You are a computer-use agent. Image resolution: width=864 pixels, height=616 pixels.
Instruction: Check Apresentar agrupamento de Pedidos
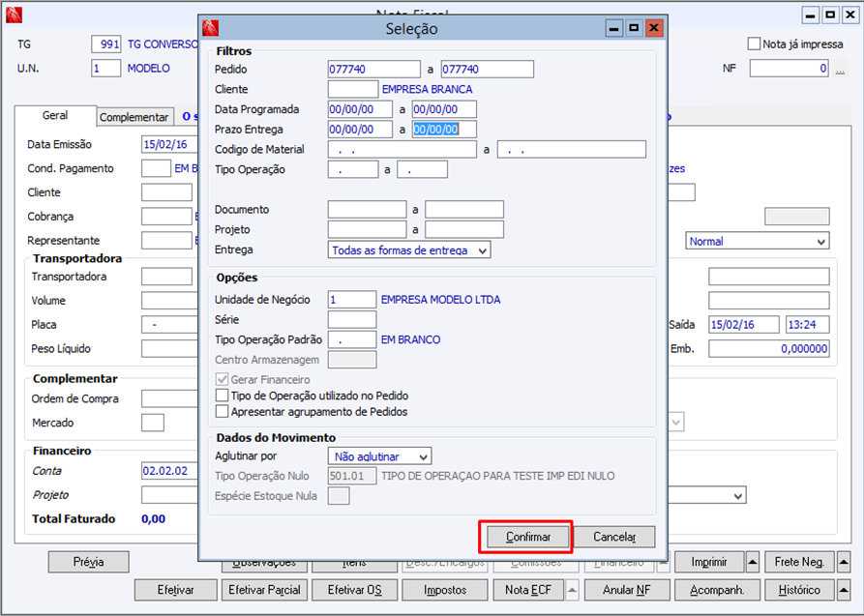click(222, 412)
